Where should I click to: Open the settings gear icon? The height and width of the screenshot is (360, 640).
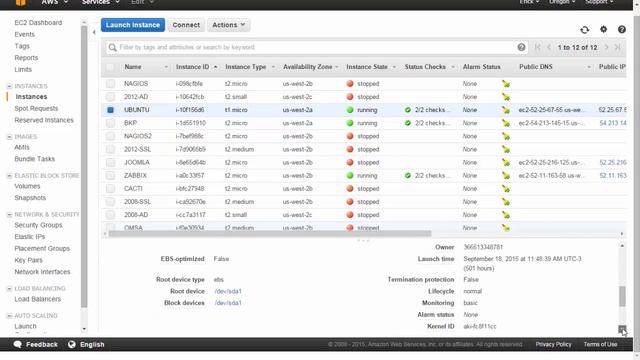pos(603,29)
